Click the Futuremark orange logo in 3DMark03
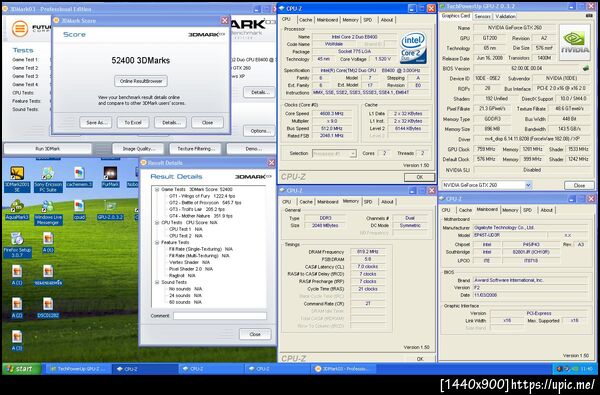Image resolution: width=600 pixels, height=395 pixels. coord(20,28)
